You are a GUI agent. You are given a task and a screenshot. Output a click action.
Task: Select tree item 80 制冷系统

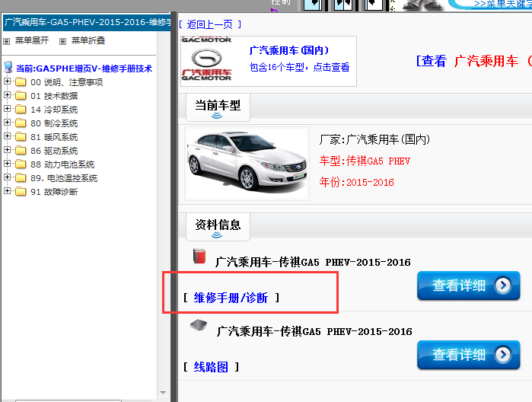[54, 123]
